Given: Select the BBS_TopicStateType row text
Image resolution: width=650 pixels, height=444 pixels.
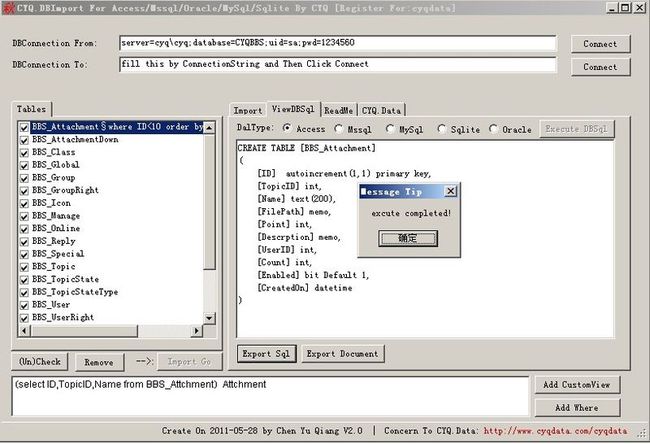Looking at the screenshot, I should pos(75,292).
